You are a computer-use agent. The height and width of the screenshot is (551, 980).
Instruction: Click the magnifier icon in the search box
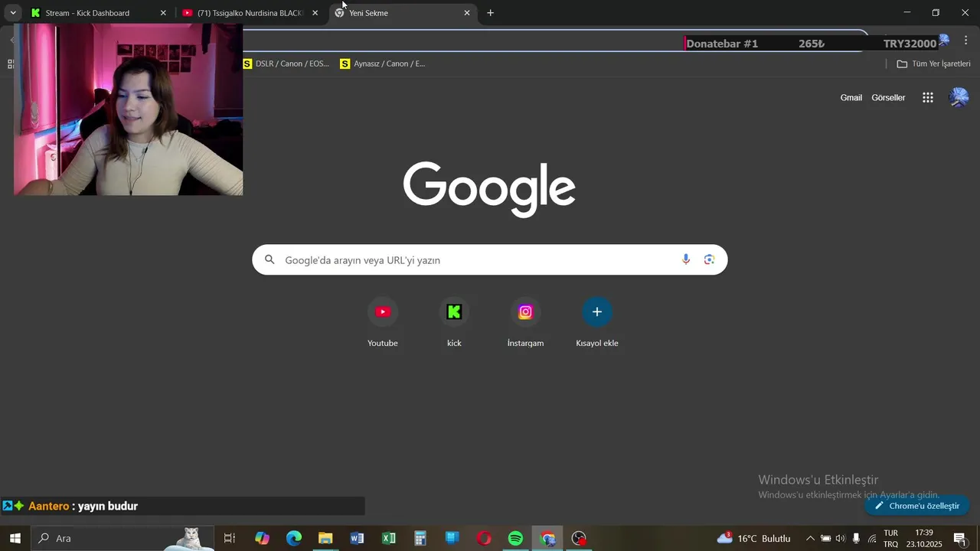[x=269, y=260]
